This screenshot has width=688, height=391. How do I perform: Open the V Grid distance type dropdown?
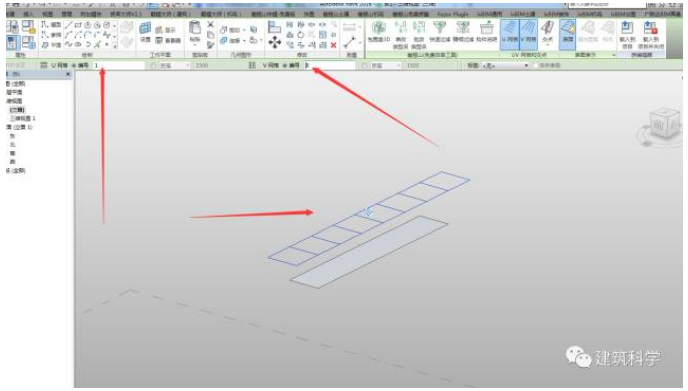(x=386, y=65)
